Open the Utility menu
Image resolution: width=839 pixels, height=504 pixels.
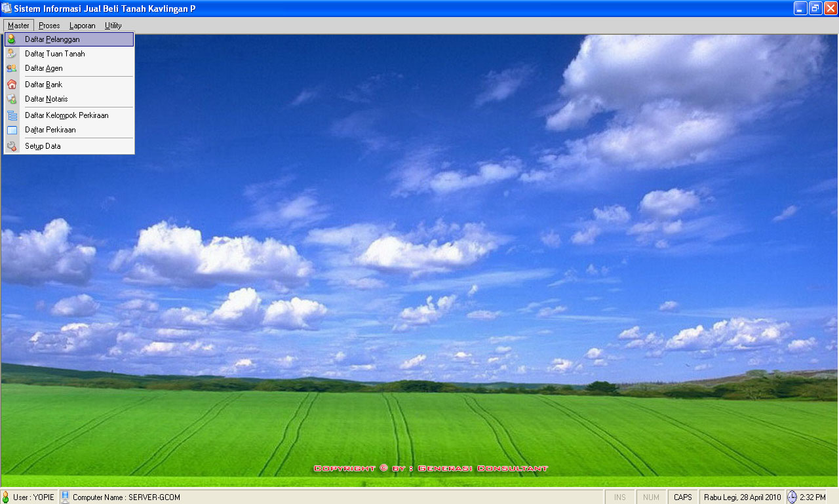click(113, 26)
